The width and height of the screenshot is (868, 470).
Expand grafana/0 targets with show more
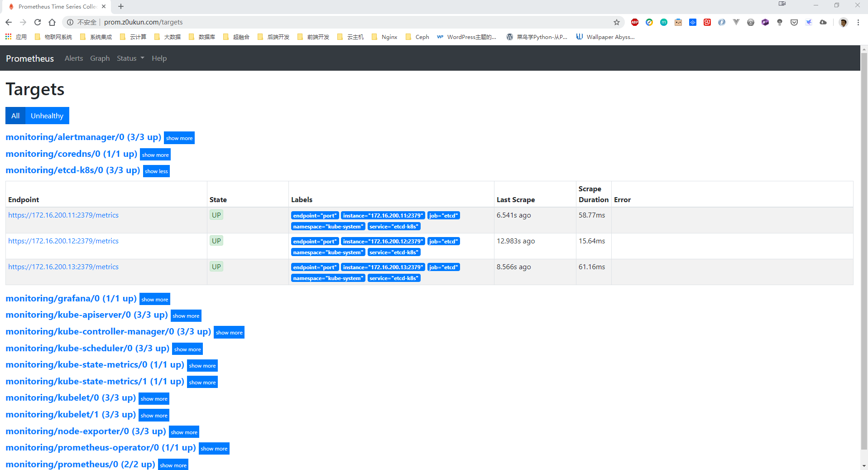click(x=155, y=299)
